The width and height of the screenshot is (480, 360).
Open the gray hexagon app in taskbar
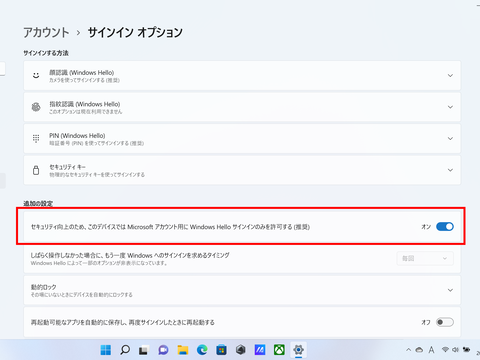point(241,350)
